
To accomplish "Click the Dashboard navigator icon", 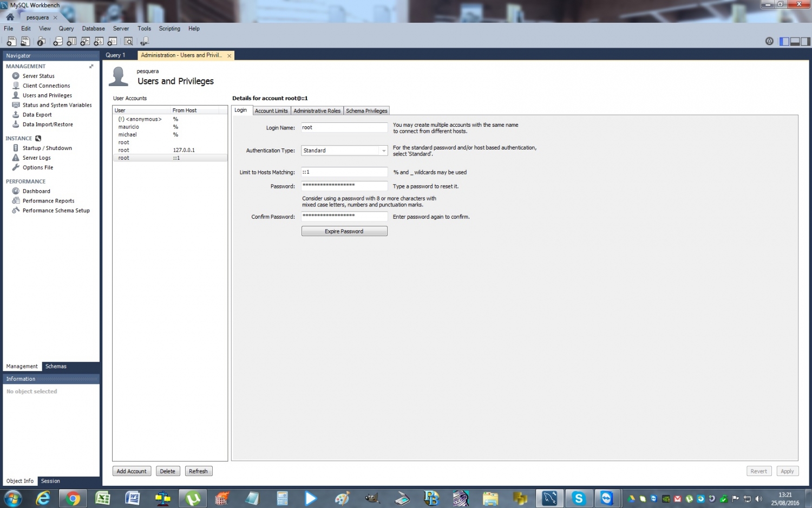I will click(x=16, y=191).
